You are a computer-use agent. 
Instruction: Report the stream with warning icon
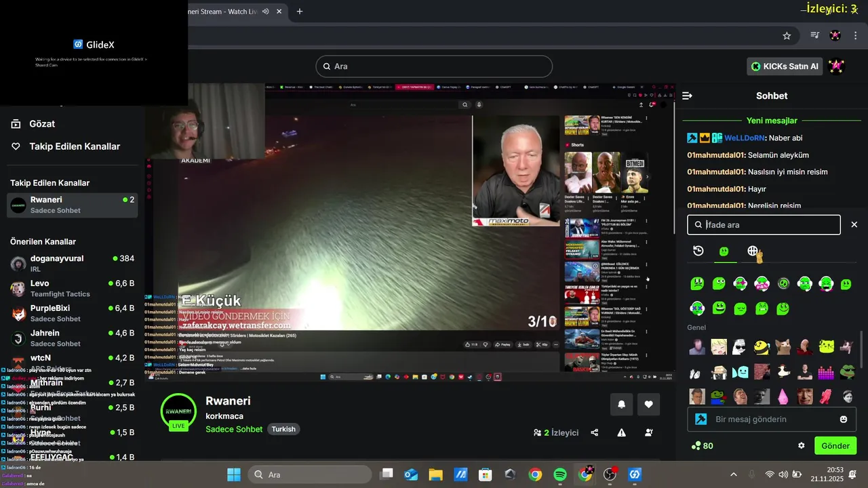pyautogui.click(x=622, y=432)
